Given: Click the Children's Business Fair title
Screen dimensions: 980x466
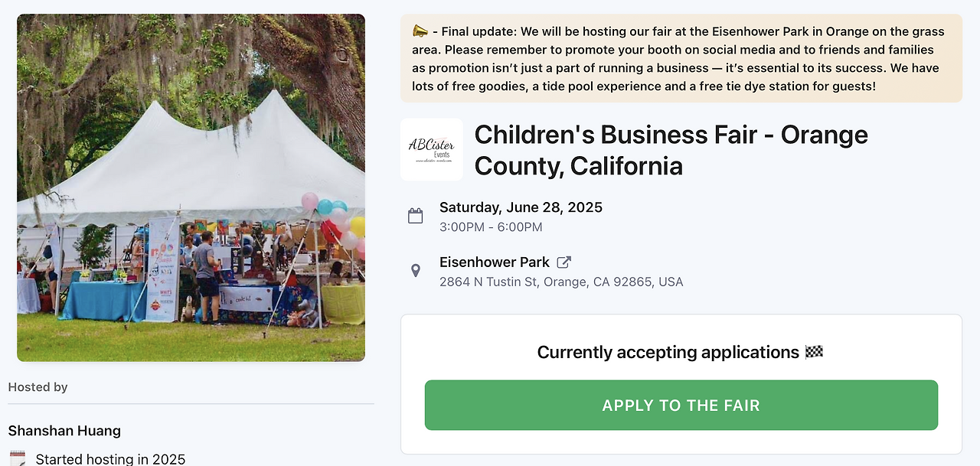Looking at the screenshot, I should 671,150.
